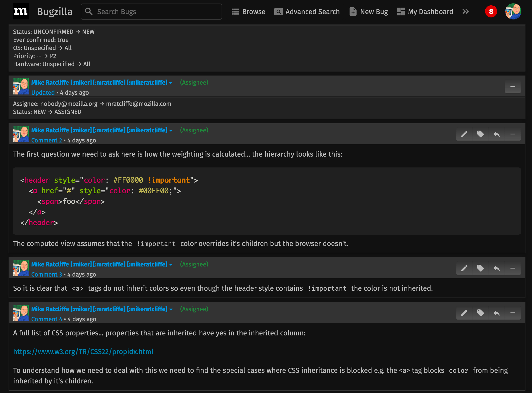Click inside the Search Bugs field

[x=151, y=11]
